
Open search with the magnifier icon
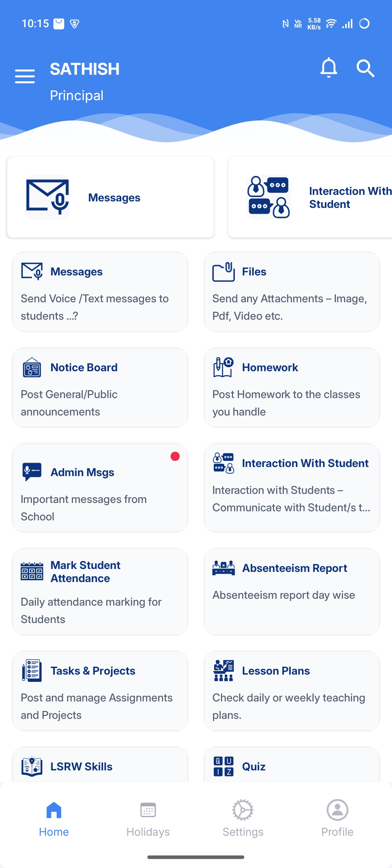click(x=365, y=68)
